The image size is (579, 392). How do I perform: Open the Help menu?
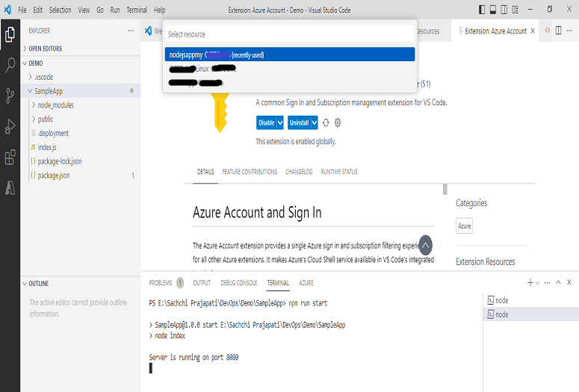click(160, 10)
